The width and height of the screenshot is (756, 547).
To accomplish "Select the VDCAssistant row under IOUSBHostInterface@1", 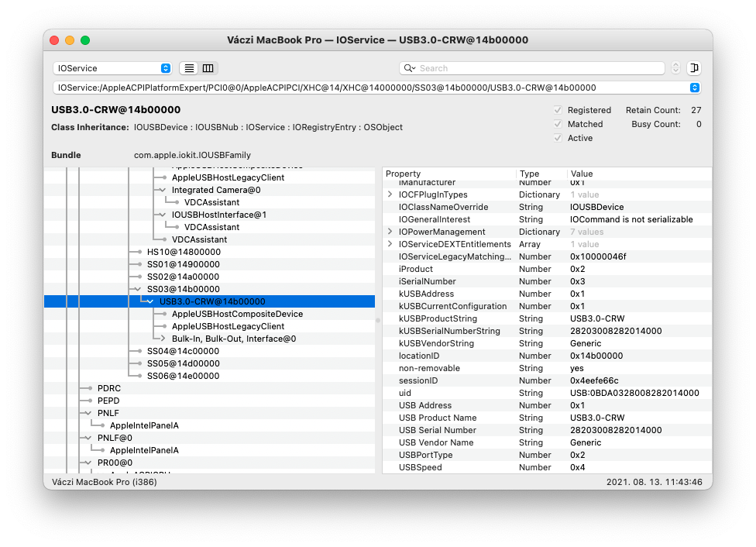I will pos(209,227).
